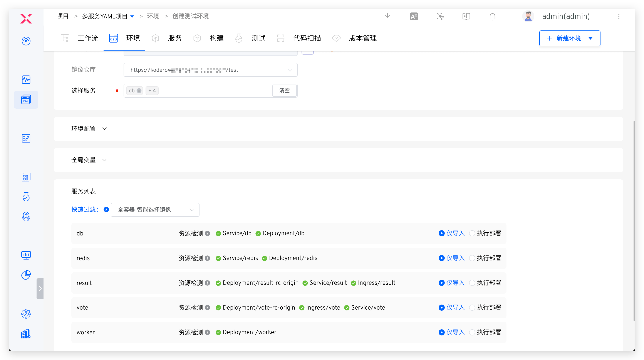Open the 新建环境 dropdown arrow
Viewport: 644px width, 360px height.
[x=590, y=38]
